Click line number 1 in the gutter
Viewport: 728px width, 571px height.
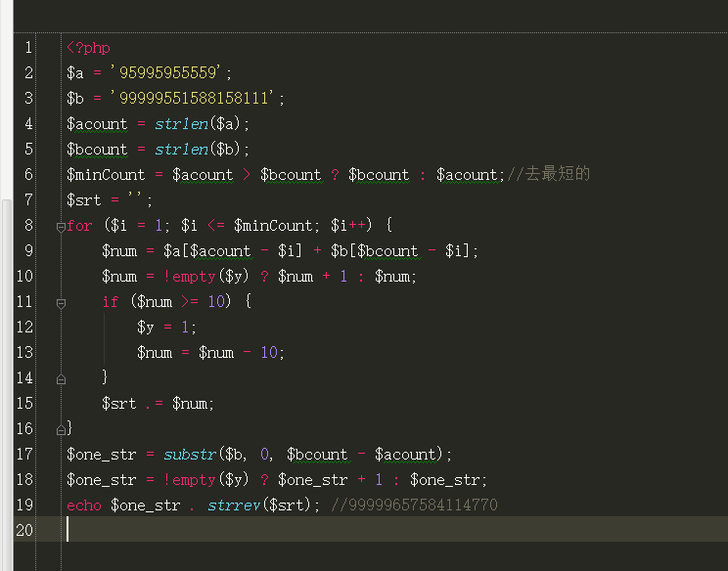(x=27, y=48)
